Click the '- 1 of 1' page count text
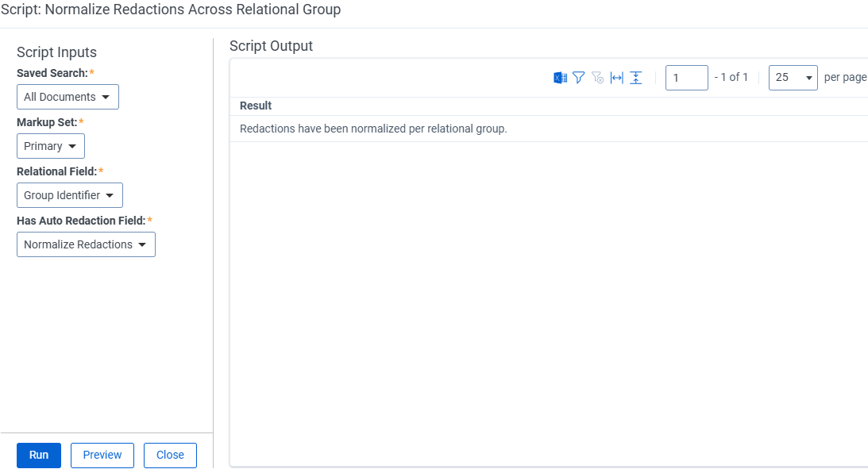Screen dimensions: 868x469 [x=731, y=78]
